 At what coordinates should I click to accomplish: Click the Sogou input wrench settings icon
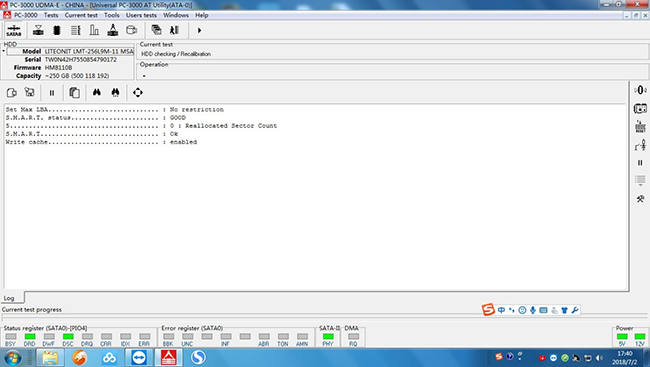coord(575,310)
